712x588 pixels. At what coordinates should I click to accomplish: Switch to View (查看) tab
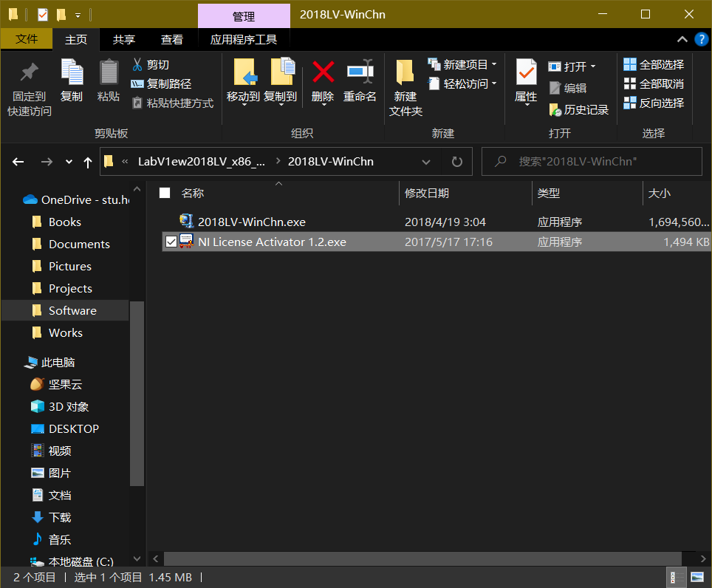point(171,39)
